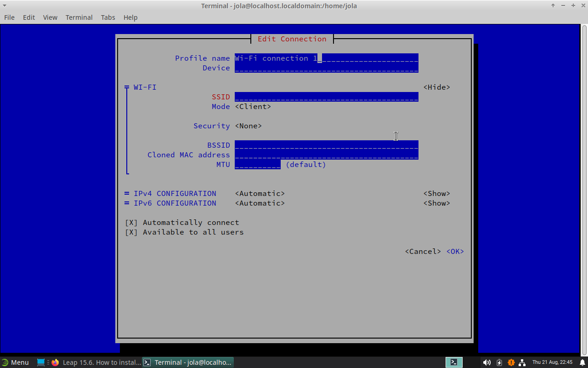Click the volume speaker icon in system tray
Image resolution: width=588 pixels, height=368 pixels.
[x=487, y=362]
